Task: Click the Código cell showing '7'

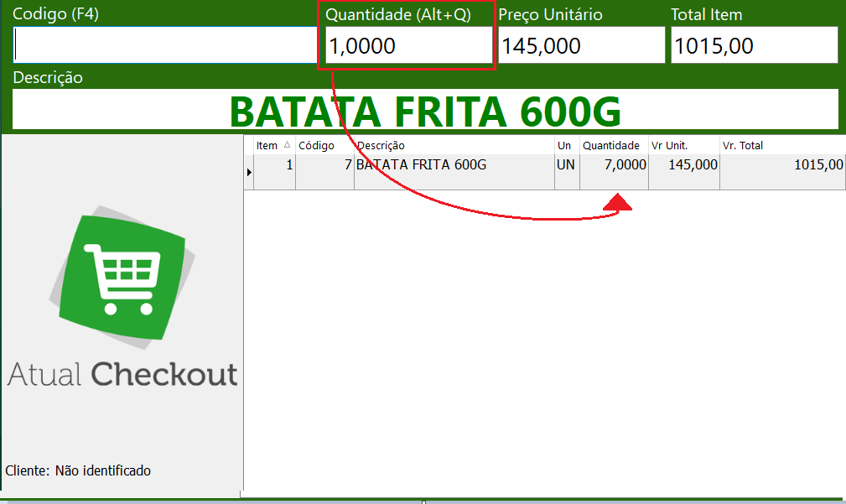Action: coord(324,172)
